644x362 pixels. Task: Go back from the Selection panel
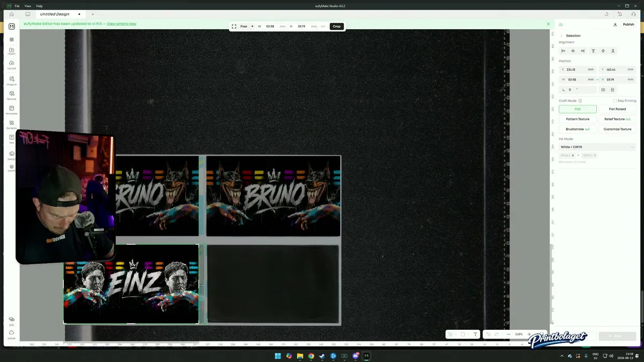coord(561,36)
